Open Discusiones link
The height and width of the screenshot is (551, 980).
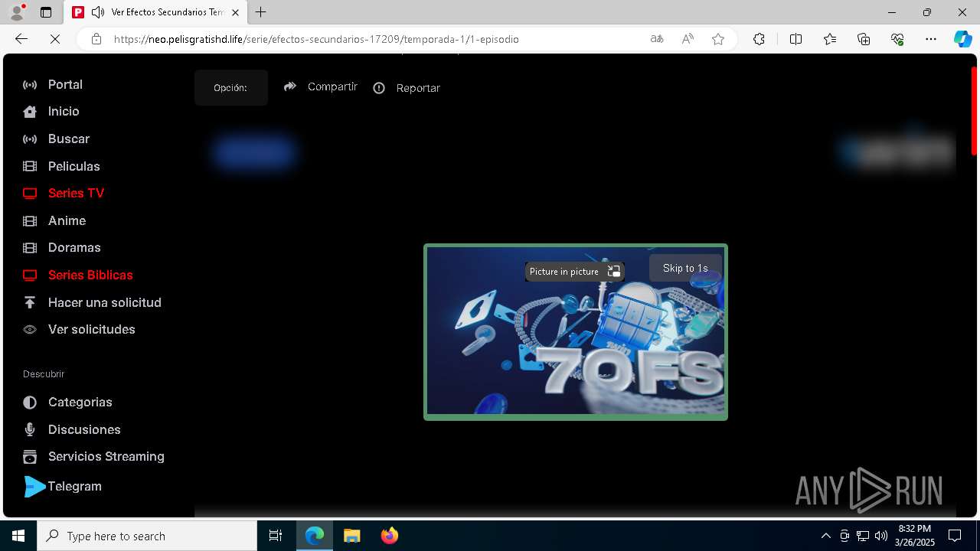tap(84, 429)
